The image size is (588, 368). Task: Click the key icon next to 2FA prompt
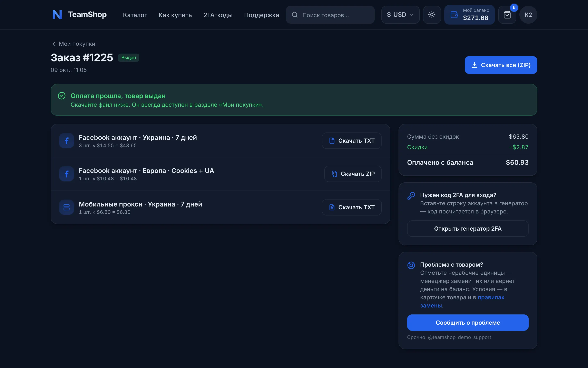[x=411, y=196]
